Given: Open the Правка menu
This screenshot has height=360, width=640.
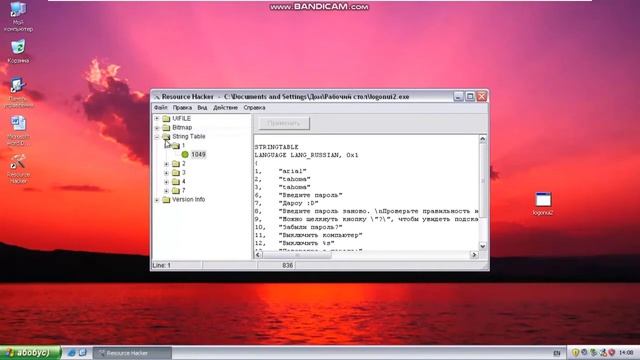Looking at the screenshot, I should tap(182, 108).
